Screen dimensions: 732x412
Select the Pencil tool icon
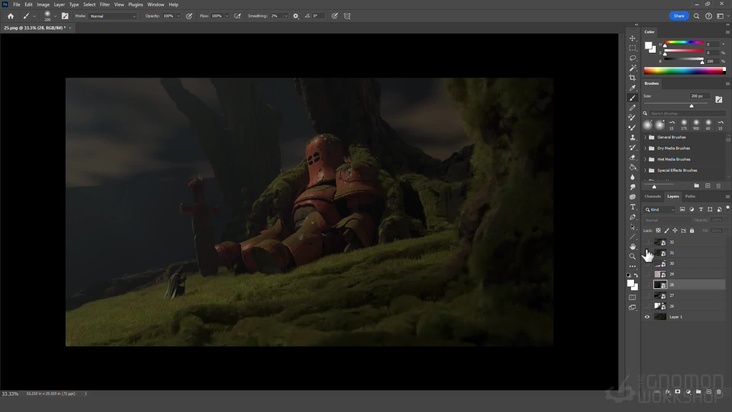pyautogui.click(x=633, y=108)
